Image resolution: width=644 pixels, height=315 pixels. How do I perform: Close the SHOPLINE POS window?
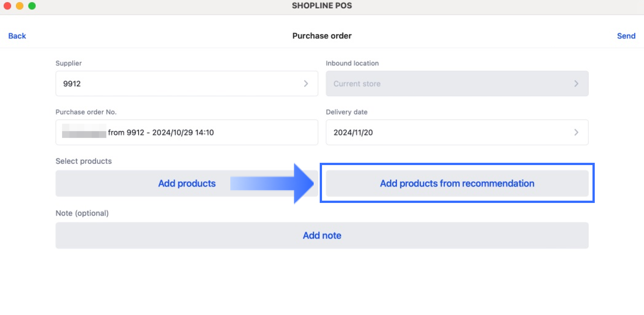(x=7, y=6)
